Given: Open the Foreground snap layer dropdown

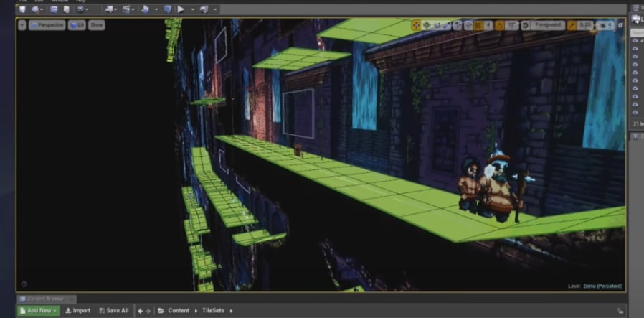Looking at the screenshot, I should [x=548, y=25].
